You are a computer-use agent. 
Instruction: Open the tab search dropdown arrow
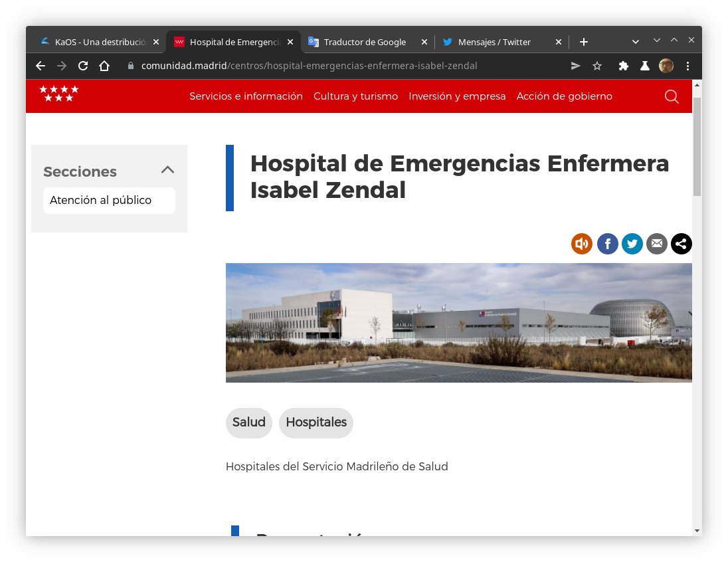(x=636, y=43)
